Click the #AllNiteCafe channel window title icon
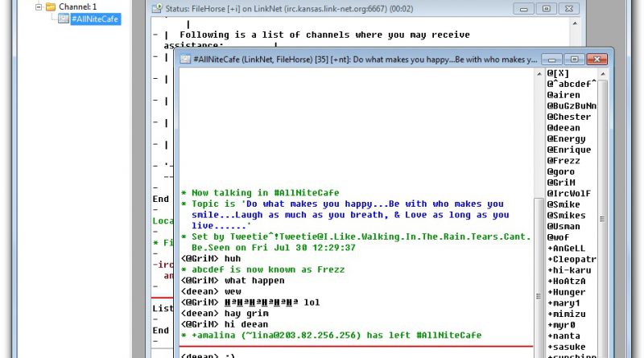 pyautogui.click(x=184, y=60)
